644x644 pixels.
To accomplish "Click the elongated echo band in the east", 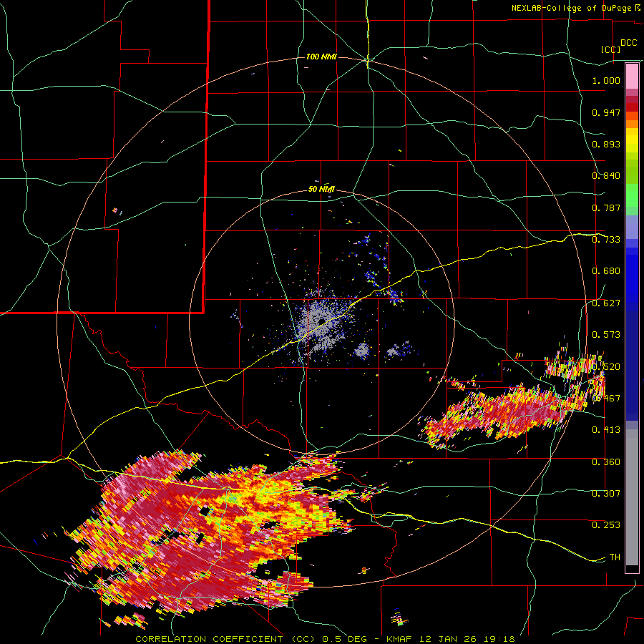I will coord(501,415).
